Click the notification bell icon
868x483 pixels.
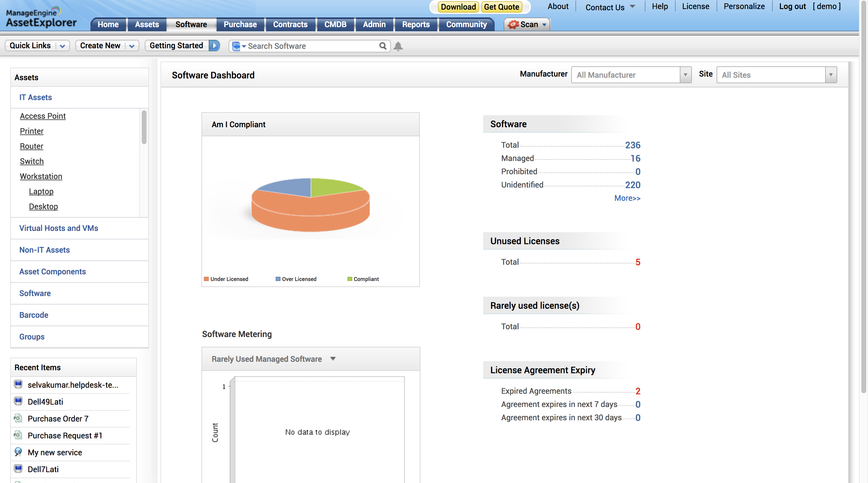tap(398, 46)
